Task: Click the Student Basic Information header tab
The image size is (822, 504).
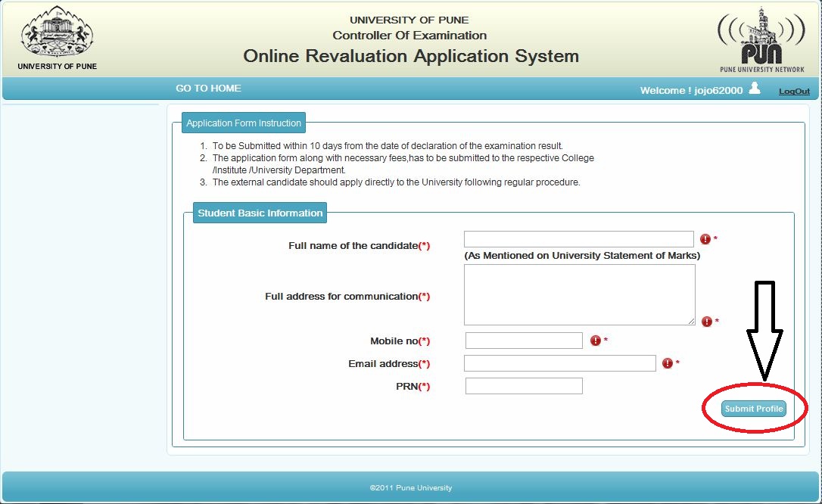Action: [260, 213]
